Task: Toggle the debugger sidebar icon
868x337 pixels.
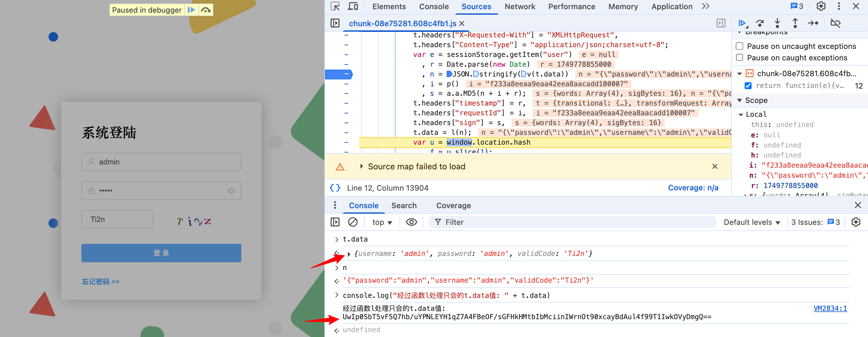Action: click(721, 23)
